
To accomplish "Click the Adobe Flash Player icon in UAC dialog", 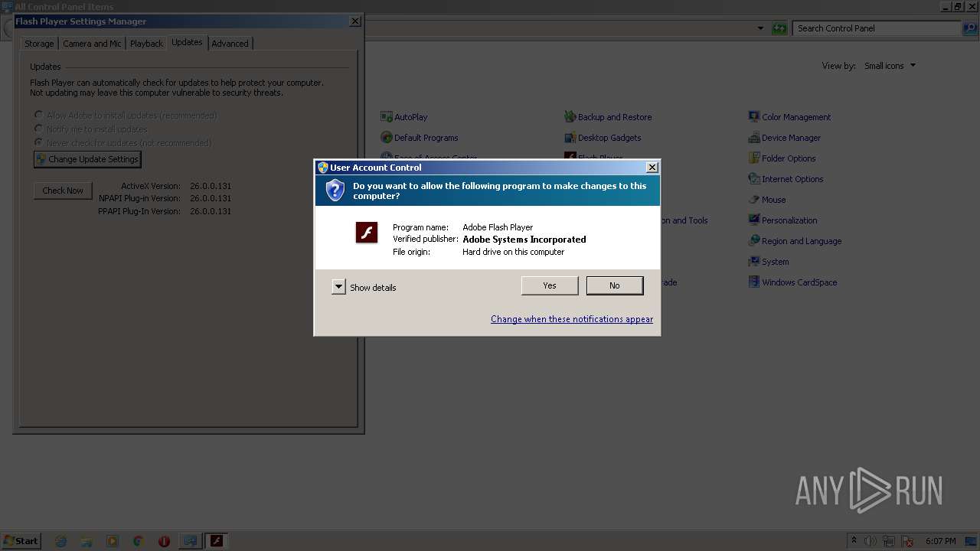I will coord(367,233).
